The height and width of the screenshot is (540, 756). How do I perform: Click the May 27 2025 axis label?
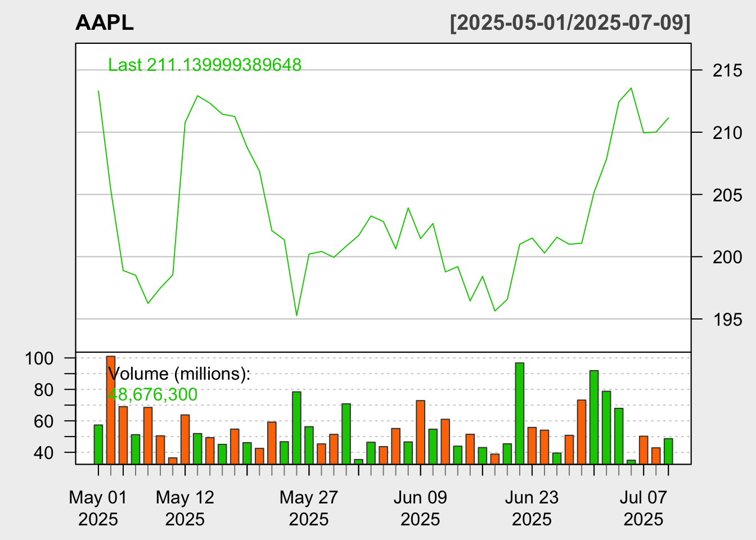[308, 508]
